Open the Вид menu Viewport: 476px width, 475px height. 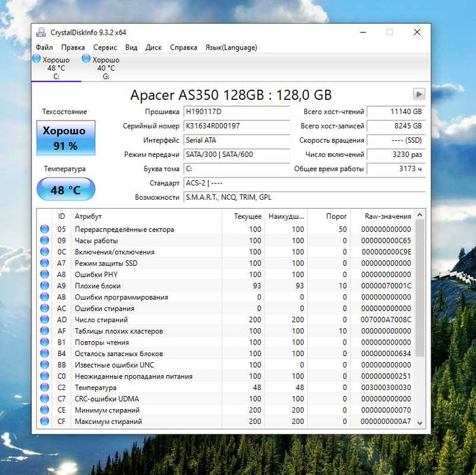pos(131,48)
